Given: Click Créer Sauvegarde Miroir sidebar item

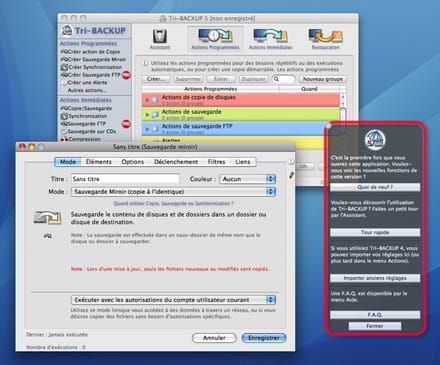Looking at the screenshot, I should point(93,59).
